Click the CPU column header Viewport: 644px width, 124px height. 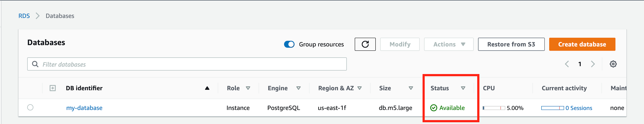[489, 88]
